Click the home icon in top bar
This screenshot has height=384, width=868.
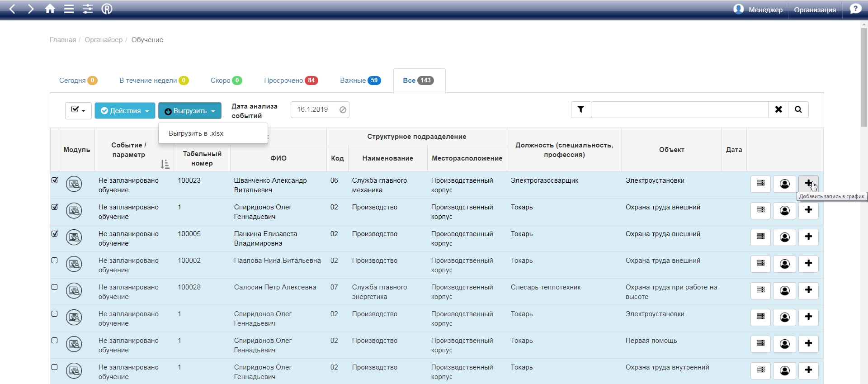pos(50,9)
